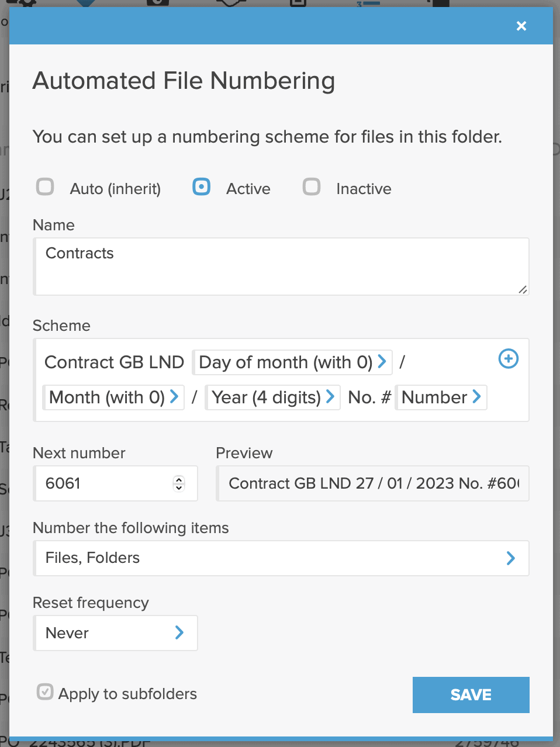Open options for the Month (with 0) element
The image size is (560, 747).
click(174, 397)
